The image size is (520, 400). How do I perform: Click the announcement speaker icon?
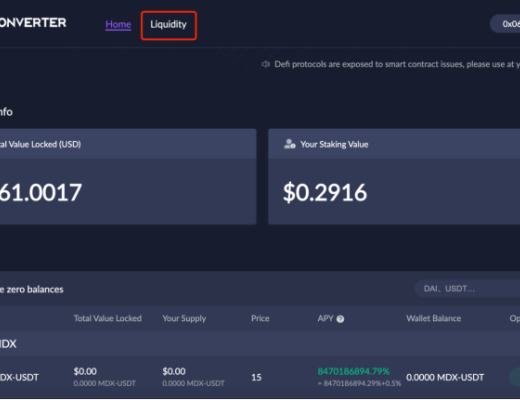(265, 64)
